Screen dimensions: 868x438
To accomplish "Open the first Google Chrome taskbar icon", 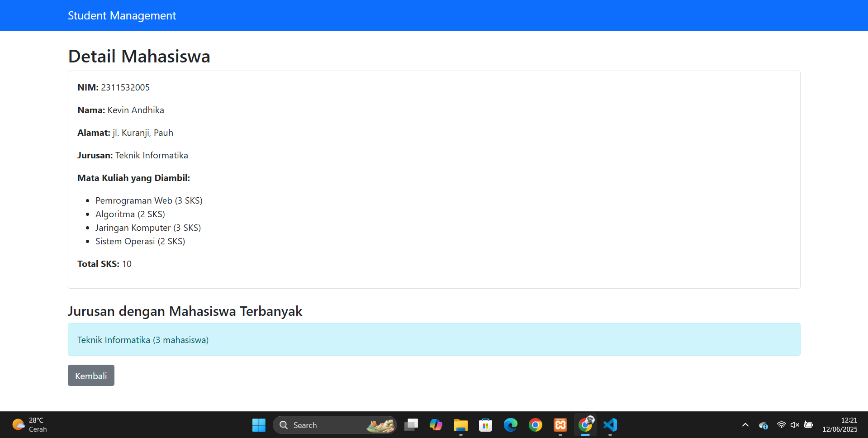I will click(x=535, y=425).
